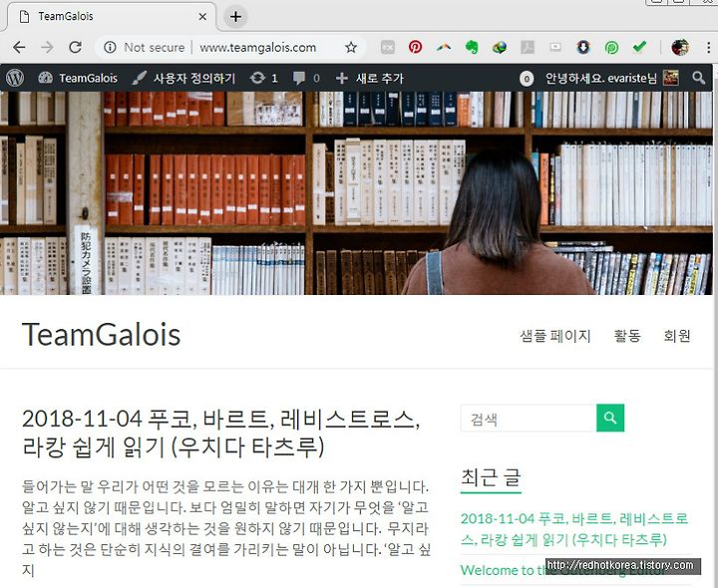Open admin bar search magnifier icon
This screenshot has width=718, height=588.
[698, 78]
